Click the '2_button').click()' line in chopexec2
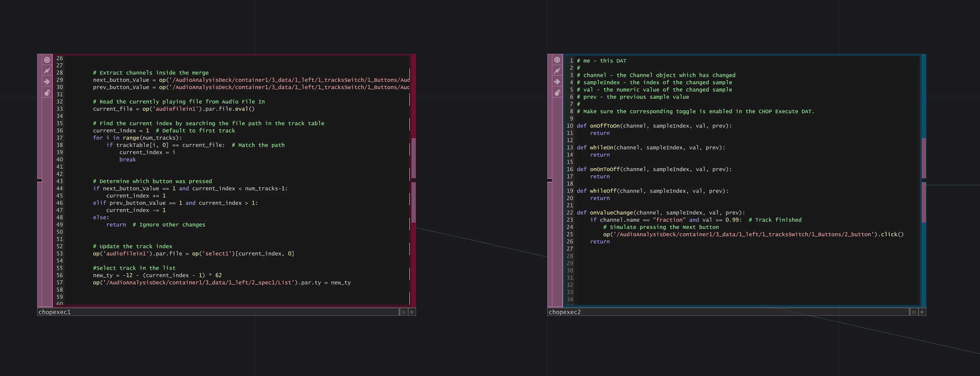Screen dimensions: 980x376 click(753, 235)
